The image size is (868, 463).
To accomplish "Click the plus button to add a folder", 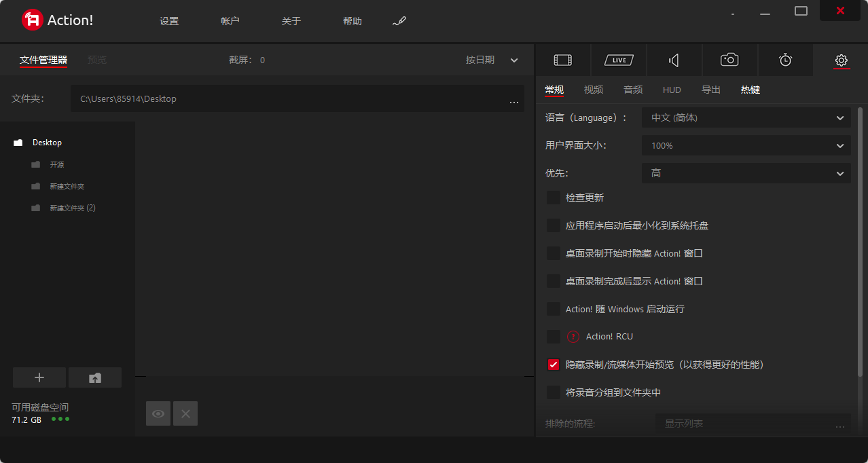I will point(39,377).
